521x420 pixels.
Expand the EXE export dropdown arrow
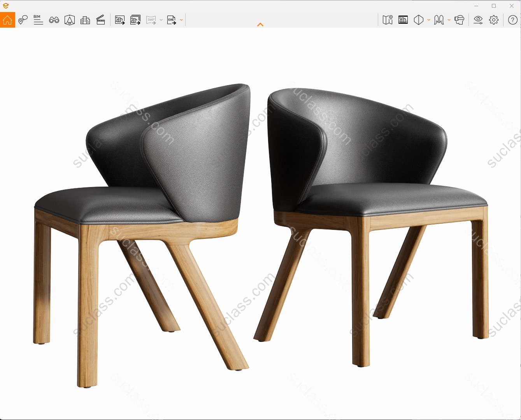[x=181, y=20]
